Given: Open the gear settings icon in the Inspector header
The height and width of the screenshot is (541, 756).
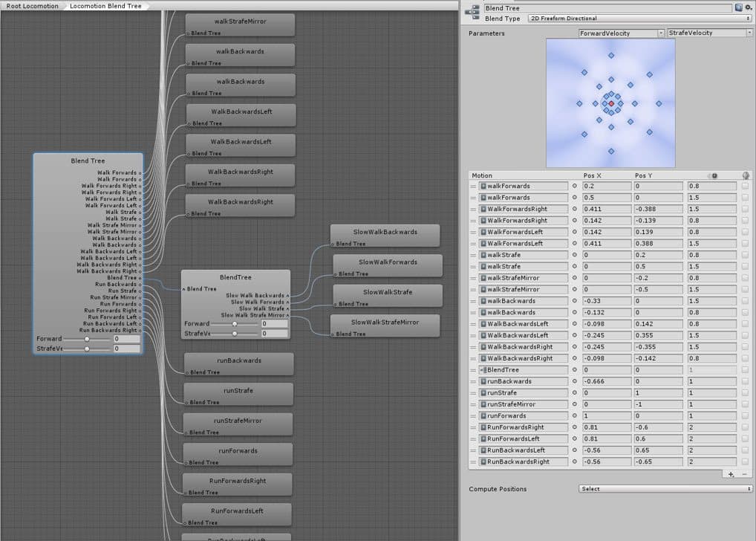Looking at the screenshot, I should [x=748, y=7].
